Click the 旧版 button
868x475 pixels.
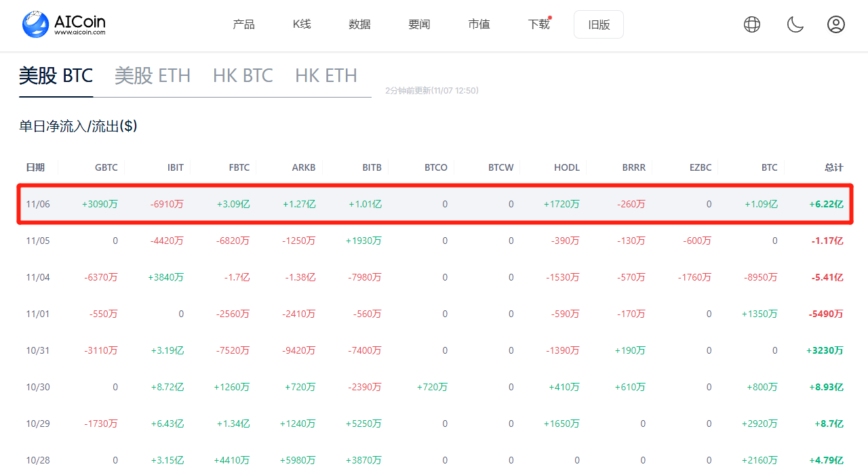(x=598, y=24)
